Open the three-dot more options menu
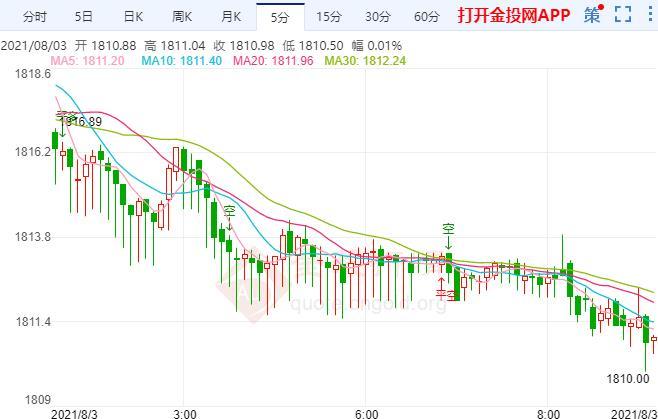 [650, 14]
